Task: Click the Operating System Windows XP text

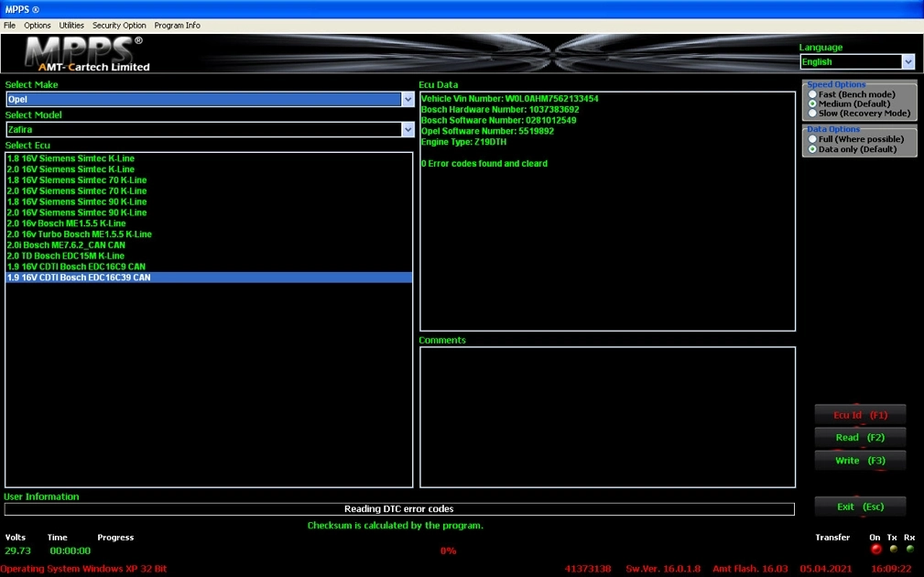Action: point(83,569)
